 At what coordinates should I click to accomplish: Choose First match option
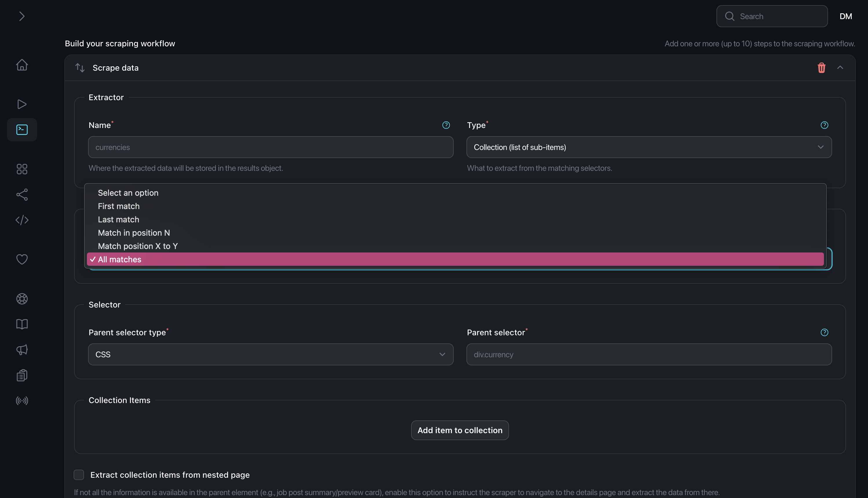pyautogui.click(x=119, y=206)
